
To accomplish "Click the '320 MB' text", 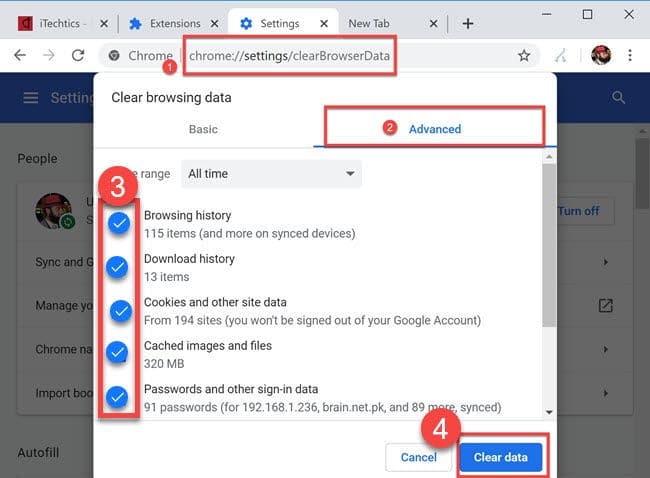I will click(x=164, y=364).
